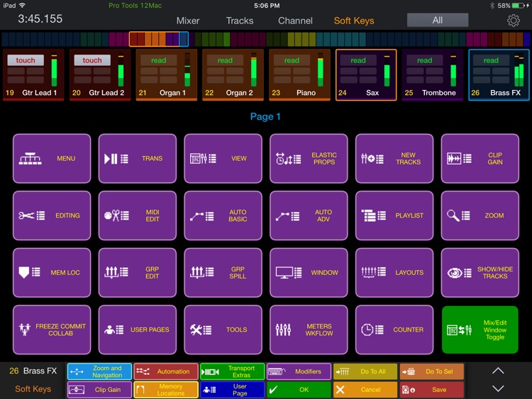Open the AUTO BASIC soft key
Image resolution: width=532 pixels, height=399 pixels.
click(223, 215)
